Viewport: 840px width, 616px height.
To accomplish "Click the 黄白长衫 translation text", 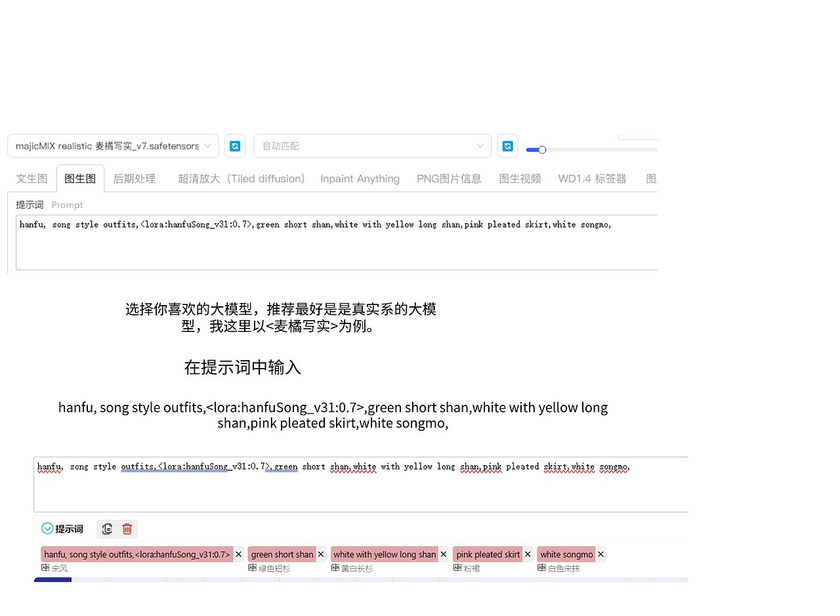I will coord(357,569).
